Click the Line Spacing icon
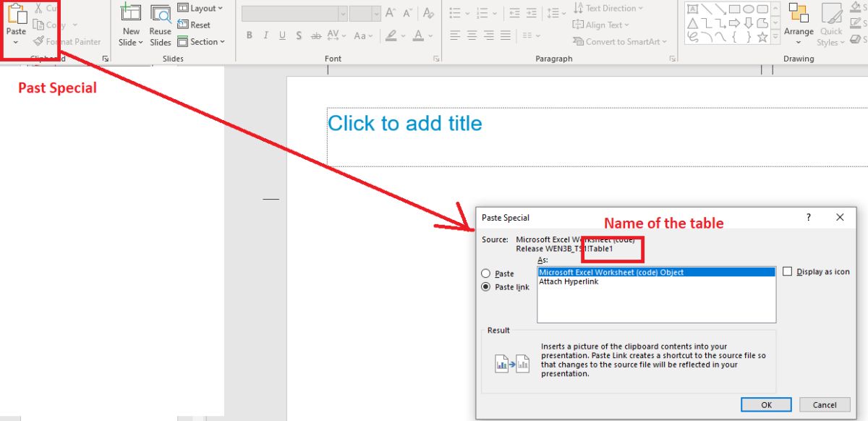Image resolution: width=868 pixels, height=421 pixels. tap(553, 13)
